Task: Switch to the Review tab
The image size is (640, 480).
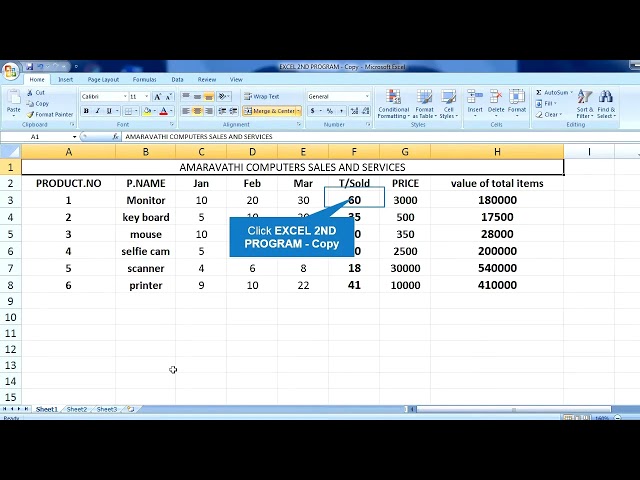Action: coord(207,80)
